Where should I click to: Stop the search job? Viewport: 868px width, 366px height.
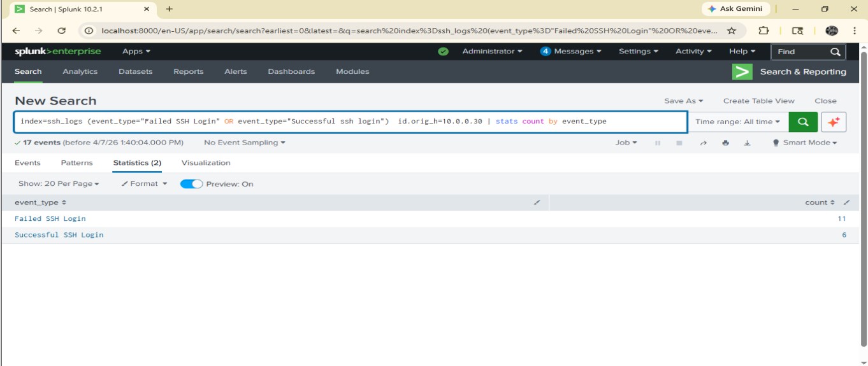click(x=679, y=143)
